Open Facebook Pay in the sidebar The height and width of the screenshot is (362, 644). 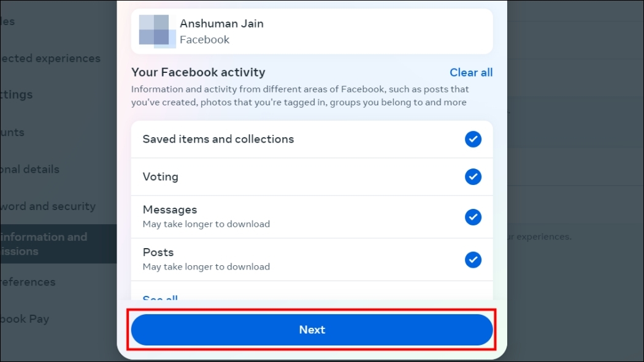(x=25, y=319)
